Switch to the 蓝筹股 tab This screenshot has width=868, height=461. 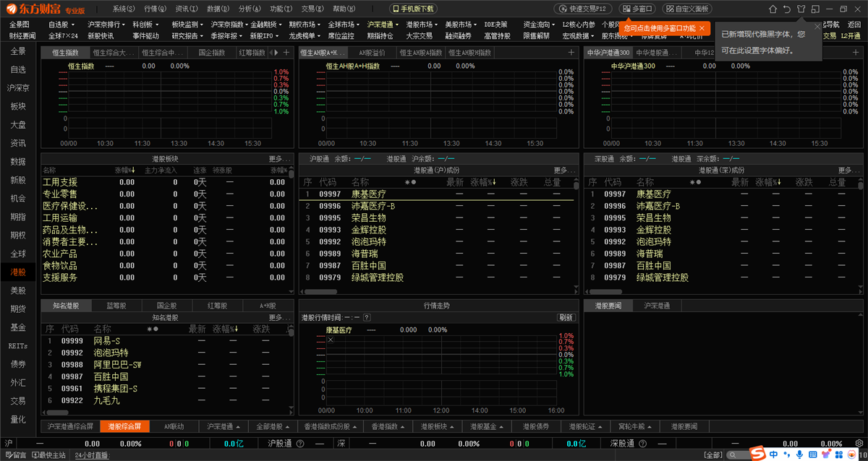coord(116,306)
